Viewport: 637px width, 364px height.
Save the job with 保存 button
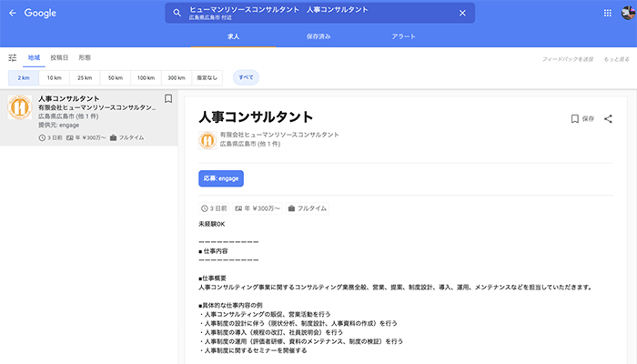coord(582,118)
